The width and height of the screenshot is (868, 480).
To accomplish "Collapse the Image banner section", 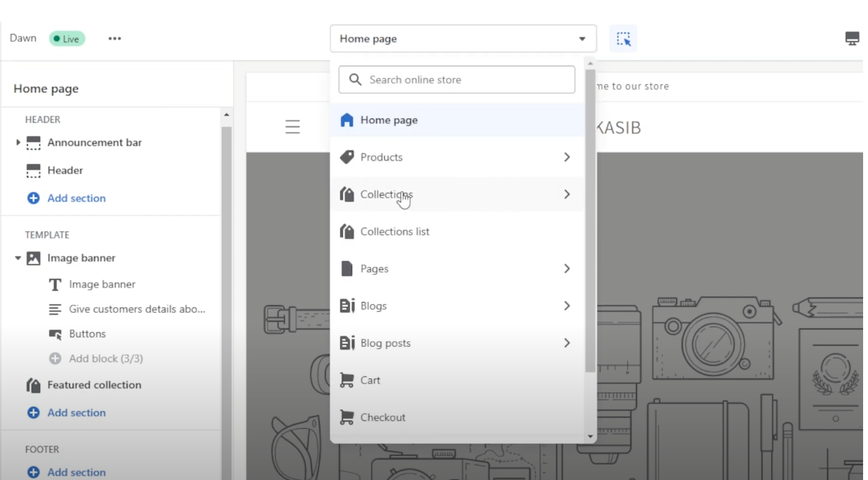I will pos(18,259).
